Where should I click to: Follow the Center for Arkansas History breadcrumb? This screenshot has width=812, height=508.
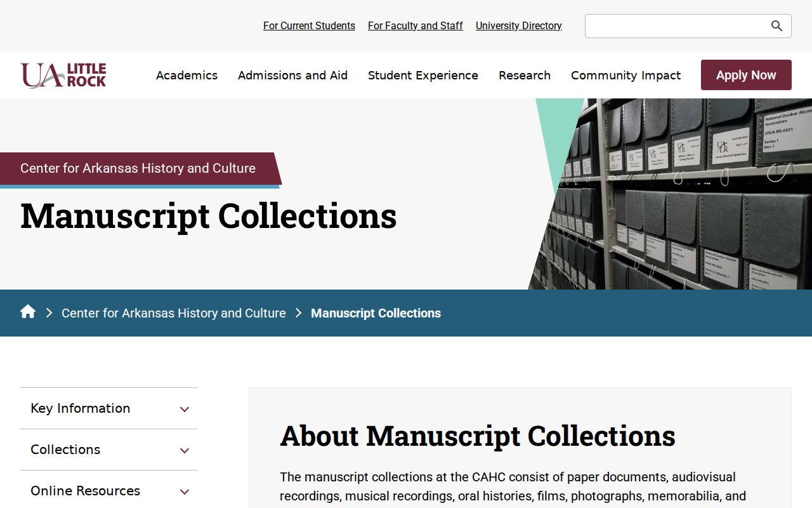(174, 313)
